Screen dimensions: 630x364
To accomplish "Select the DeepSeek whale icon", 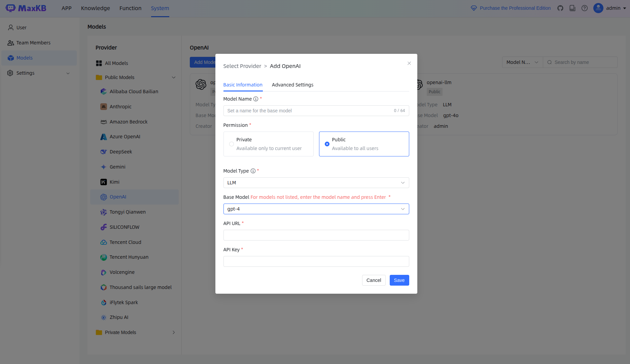I will (x=104, y=152).
